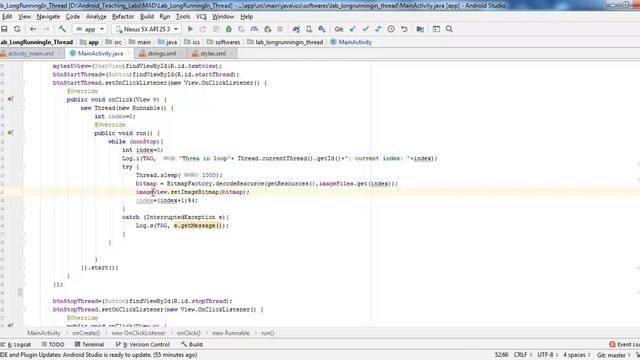Viewport: 640px width, 360px height.
Task: Place cursor on imageView.setImageBitmap(bitmap) line
Action: click(x=192, y=192)
